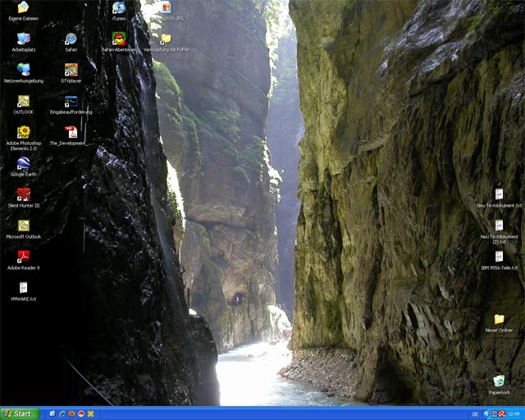Select the IBM 9556-Teile.txt file
525x420 pixels.
point(499,257)
